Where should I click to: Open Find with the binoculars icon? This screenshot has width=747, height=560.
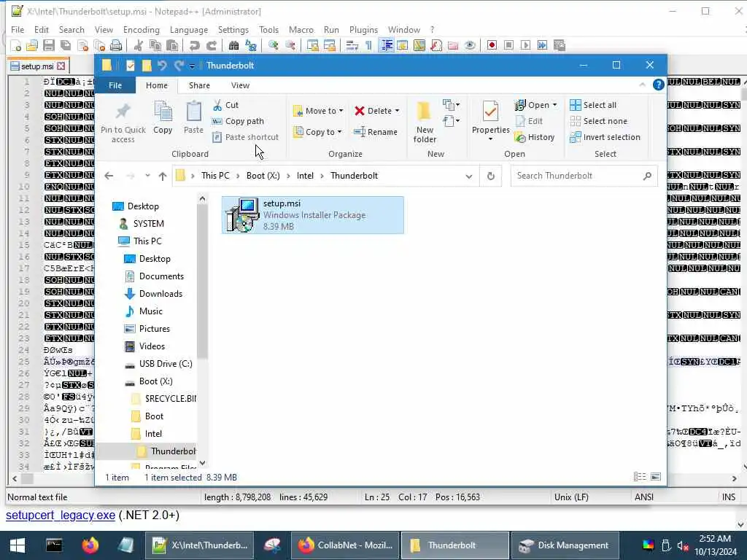(233, 45)
